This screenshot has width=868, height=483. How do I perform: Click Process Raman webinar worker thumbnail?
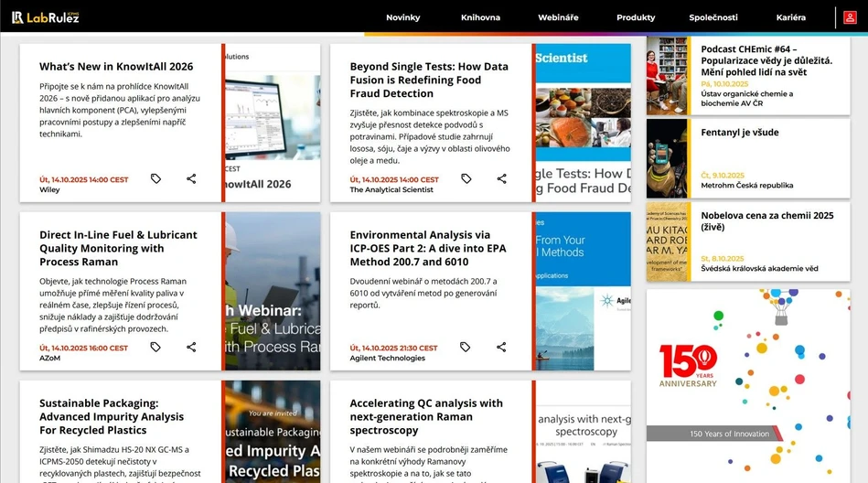[x=273, y=291]
